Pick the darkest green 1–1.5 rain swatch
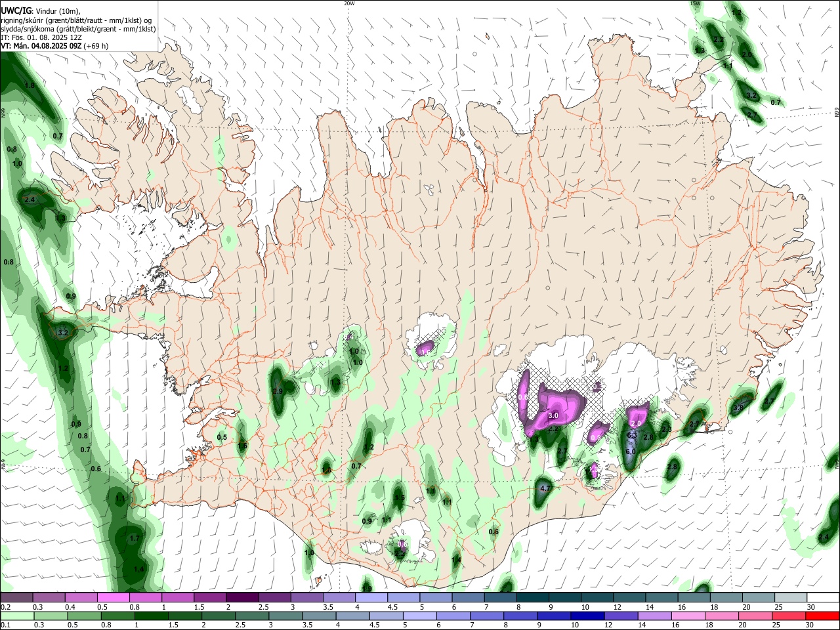Viewport: 840px width, 630px height. pos(152,616)
